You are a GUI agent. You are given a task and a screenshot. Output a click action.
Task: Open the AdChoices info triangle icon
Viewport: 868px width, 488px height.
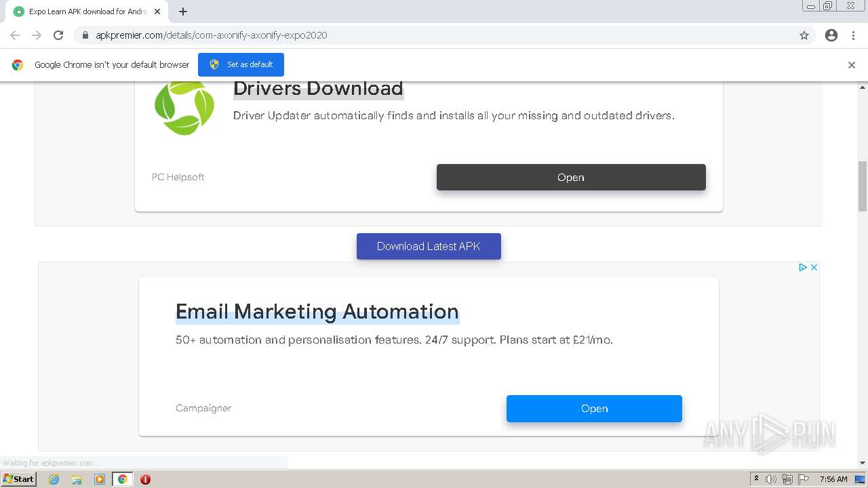[803, 268]
